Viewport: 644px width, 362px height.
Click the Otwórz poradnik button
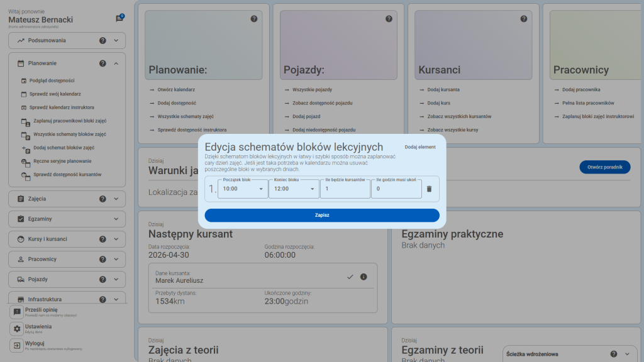[604, 167]
